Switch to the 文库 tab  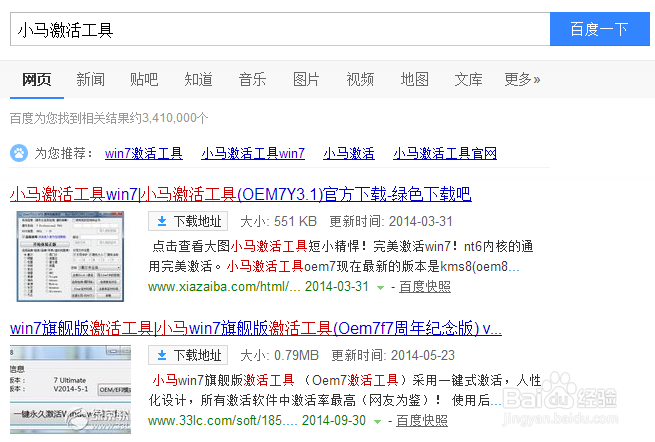[x=468, y=79]
